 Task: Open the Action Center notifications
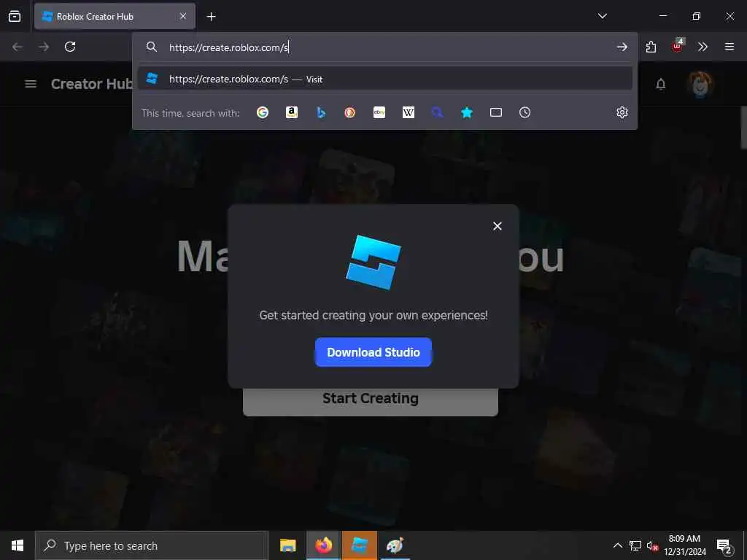point(724,546)
